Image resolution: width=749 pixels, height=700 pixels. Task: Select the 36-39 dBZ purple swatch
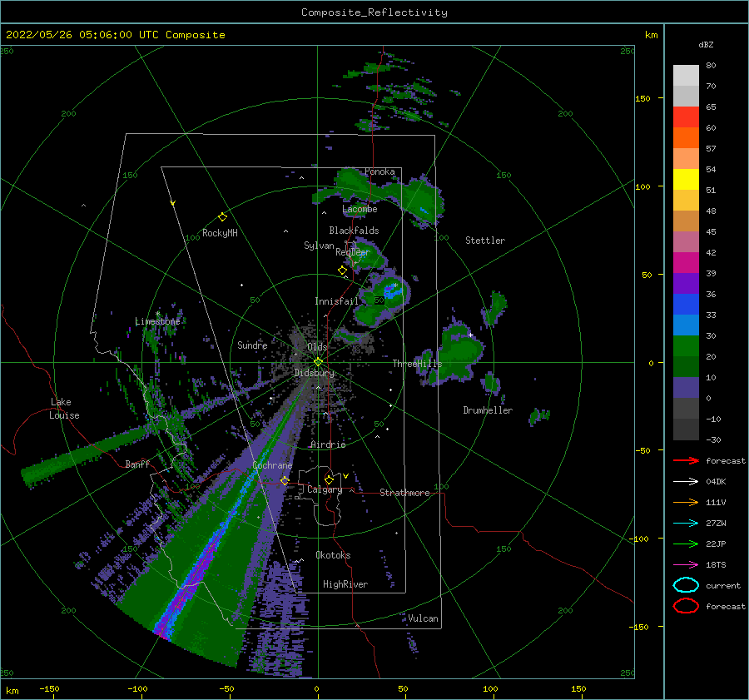coord(686,284)
